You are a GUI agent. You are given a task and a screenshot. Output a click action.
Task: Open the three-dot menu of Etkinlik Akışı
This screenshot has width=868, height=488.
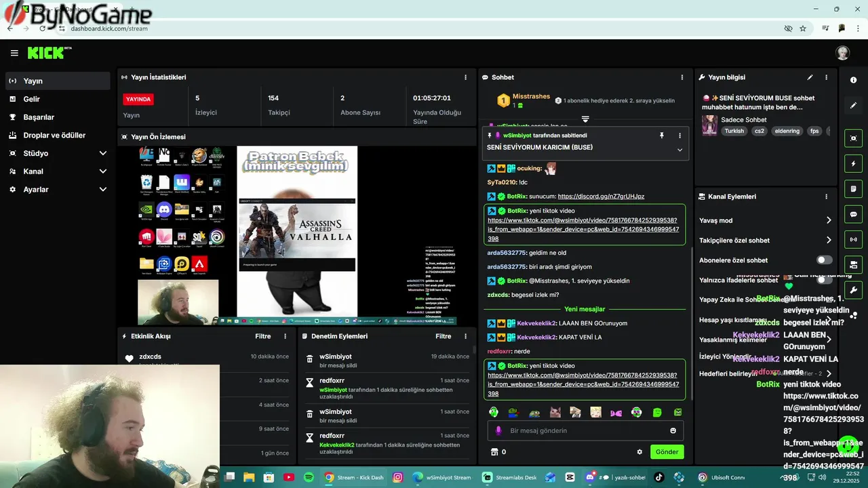285,336
